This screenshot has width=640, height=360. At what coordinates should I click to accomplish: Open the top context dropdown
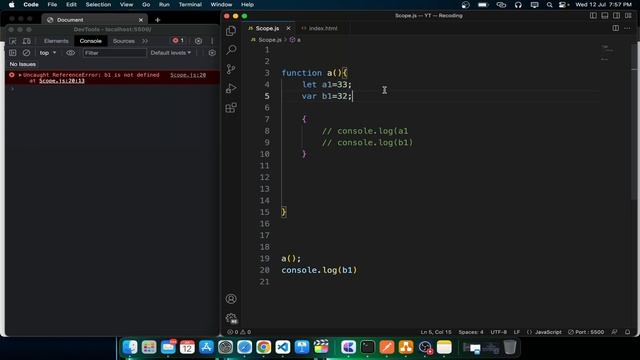click(x=48, y=53)
